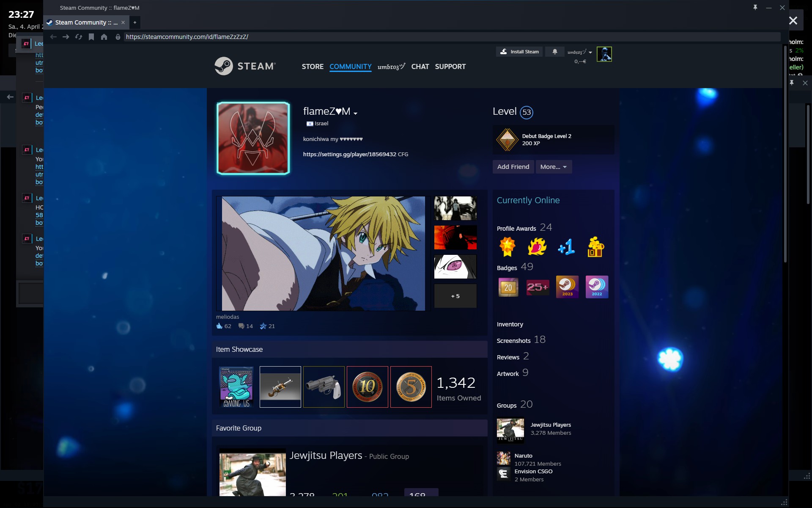812x508 pixels.
Task: Click the +5 more artwork thumbnail
Action: point(455,296)
